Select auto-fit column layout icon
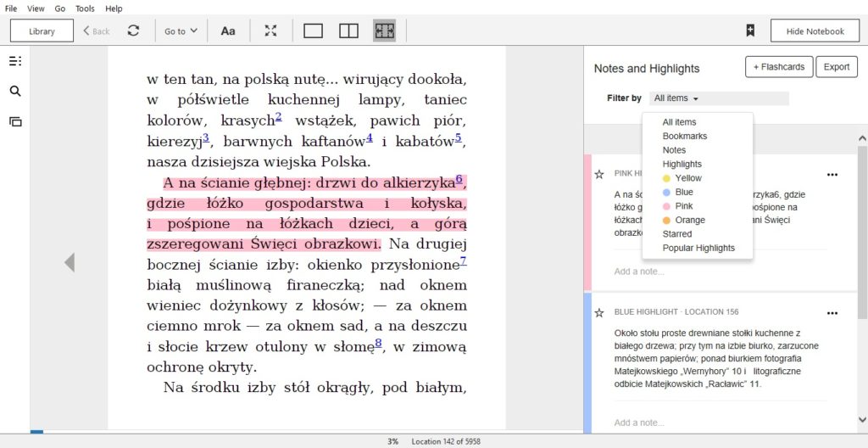The width and height of the screenshot is (868, 448). [x=384, y=31]
